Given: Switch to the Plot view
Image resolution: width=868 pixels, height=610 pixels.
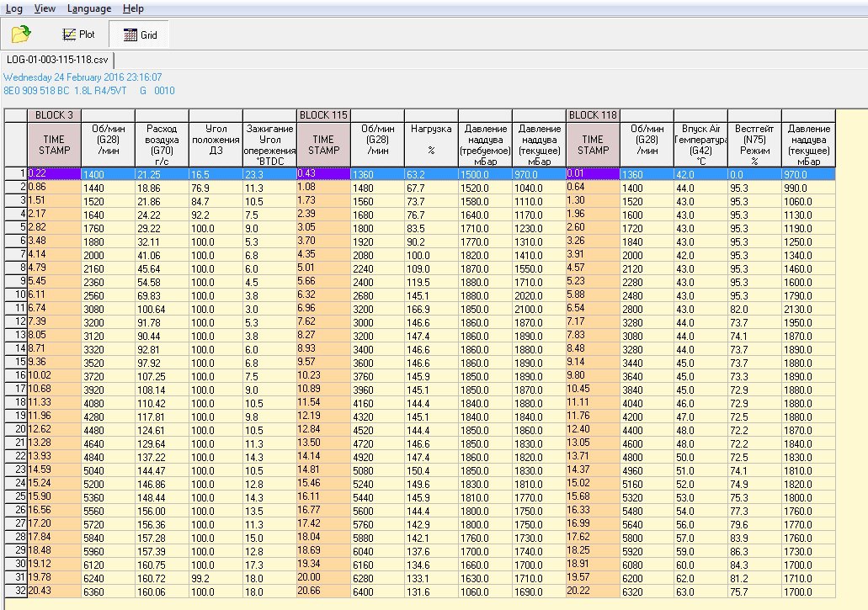Looking at the screenshot, I should [78, 34].
